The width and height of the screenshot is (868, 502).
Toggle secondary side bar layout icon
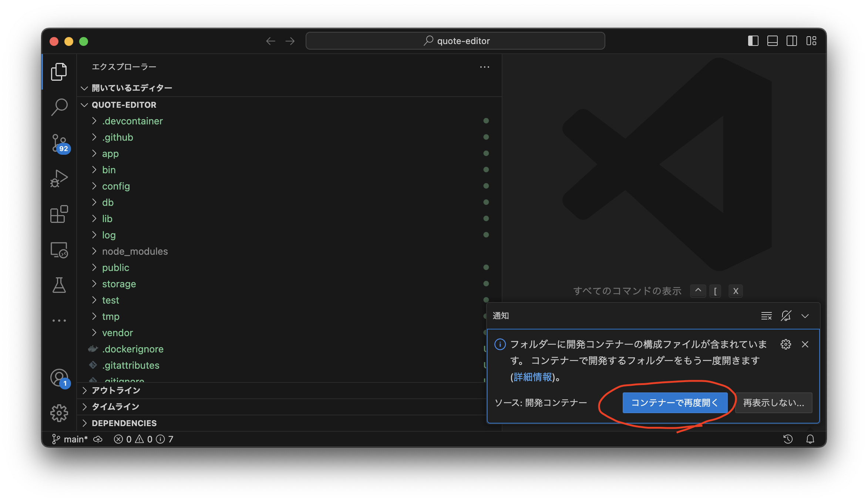792,41
